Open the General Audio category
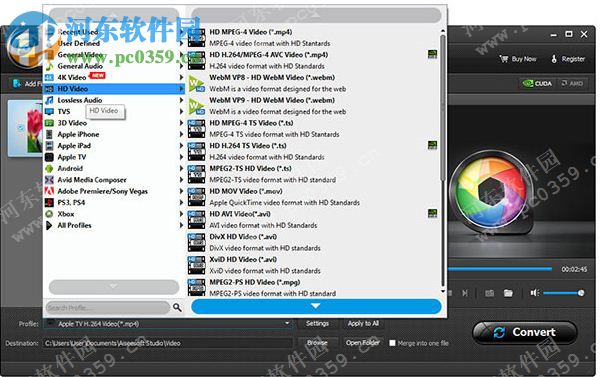 pyautogui.click(x=114, y=66)
